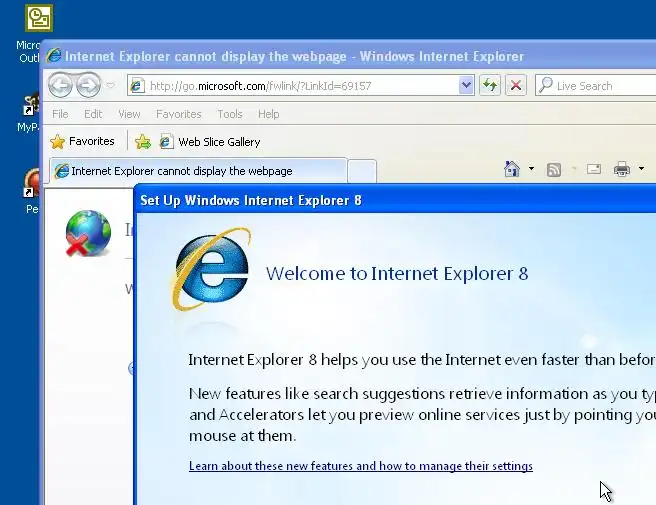The height and width of the screenshot is (505, 656).
Task: Open the Web Slice Gallery link
Action: coord(210,142)
